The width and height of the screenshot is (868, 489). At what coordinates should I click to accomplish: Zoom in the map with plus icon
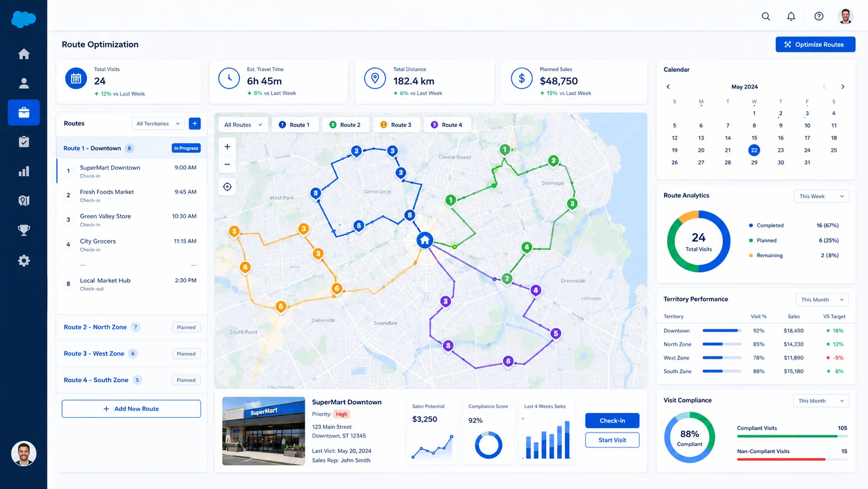(227, 147)
